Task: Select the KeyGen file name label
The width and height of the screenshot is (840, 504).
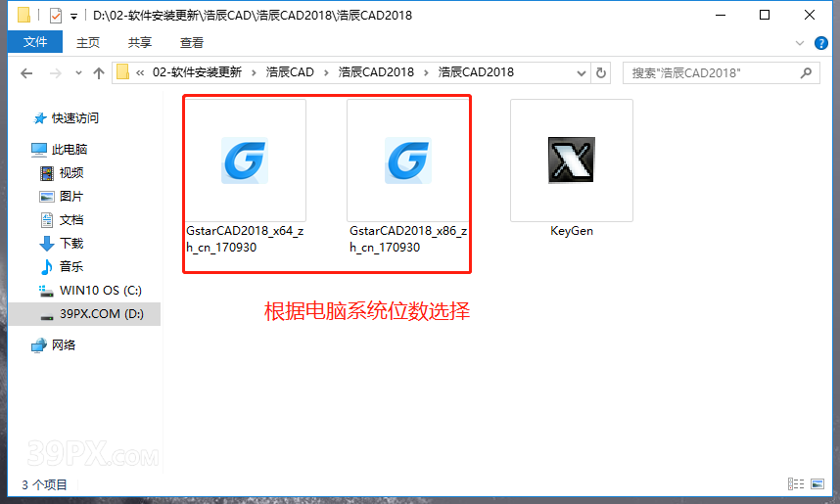Action: point(572,231)
